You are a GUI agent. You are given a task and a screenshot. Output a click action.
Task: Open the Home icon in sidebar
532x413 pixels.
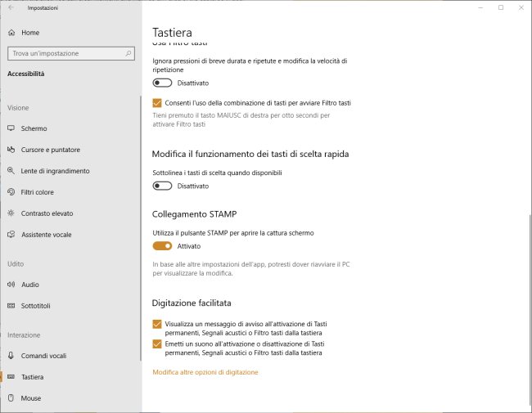[x=11, y=33]
